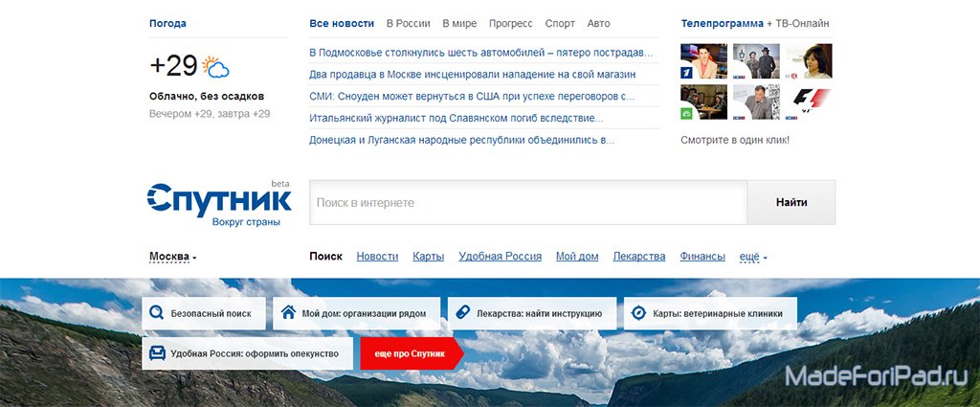
Task: Switch to Спорт news tab
Action: pos(560,24)
